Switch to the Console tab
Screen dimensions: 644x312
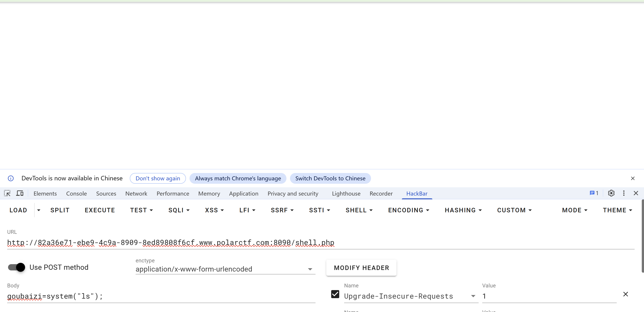[76, 194]
